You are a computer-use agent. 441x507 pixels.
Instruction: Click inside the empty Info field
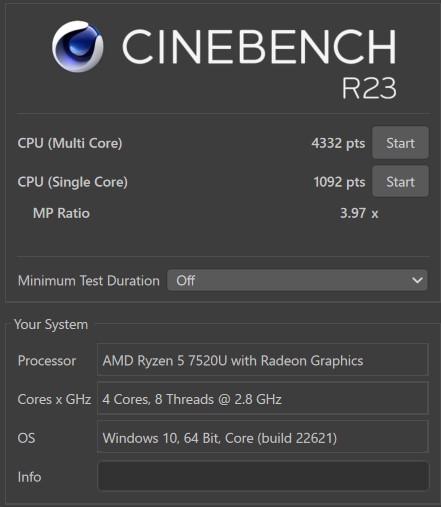pyautogui.click(x=263, y=476)
